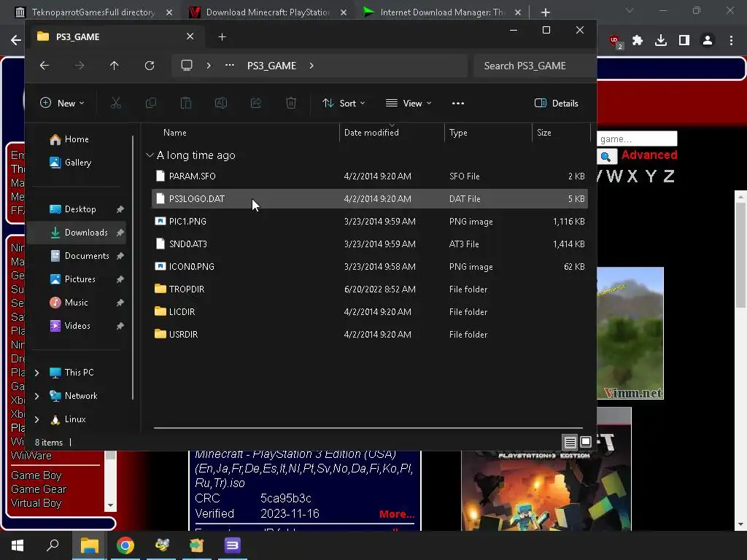Toggle the Details pane button
The height and width of the screenshot is (560, 747).
click(557, 104)
